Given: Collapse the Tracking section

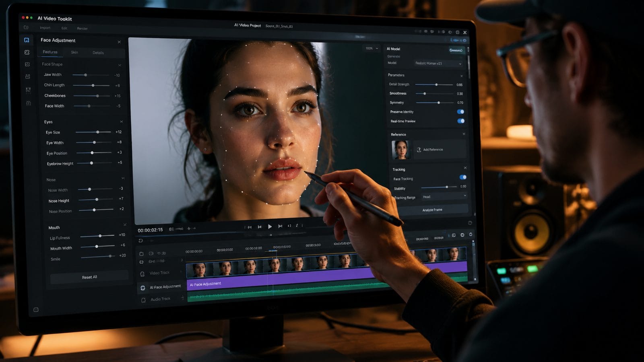Looking at the screenshot, I should click(465, 168).
